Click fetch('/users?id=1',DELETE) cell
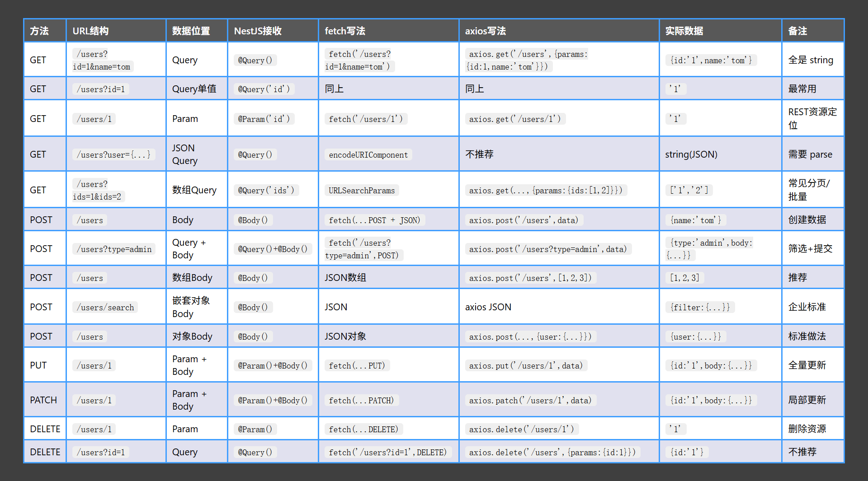 [x=389, y=452]
